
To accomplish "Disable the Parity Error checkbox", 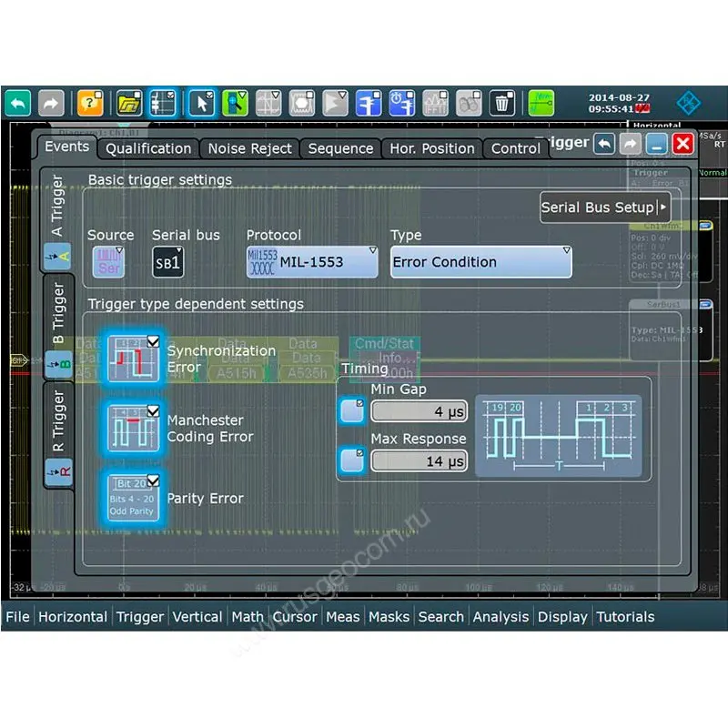I will point(133,497).
